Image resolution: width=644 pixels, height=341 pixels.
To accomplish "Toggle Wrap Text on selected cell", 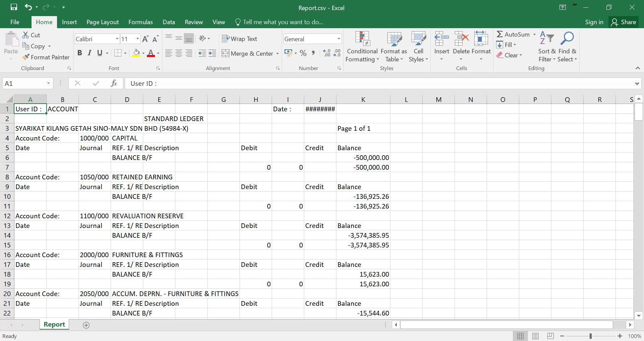I will click(239, 39).
